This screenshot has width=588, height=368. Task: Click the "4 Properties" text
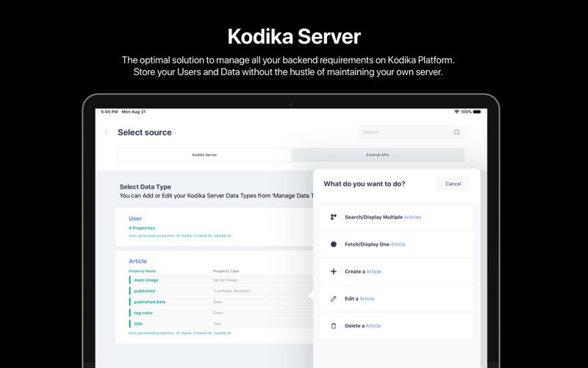pos(142,228)
